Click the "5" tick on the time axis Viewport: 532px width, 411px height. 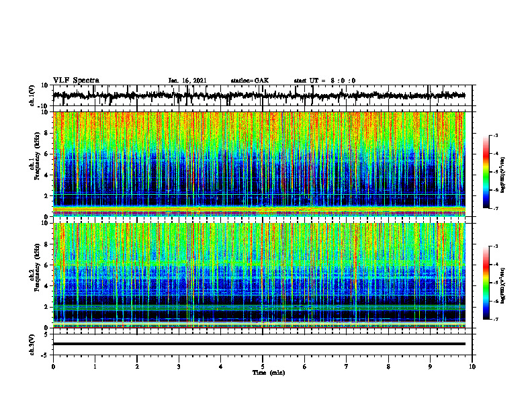pyautogui.click(x=263, y=367)
